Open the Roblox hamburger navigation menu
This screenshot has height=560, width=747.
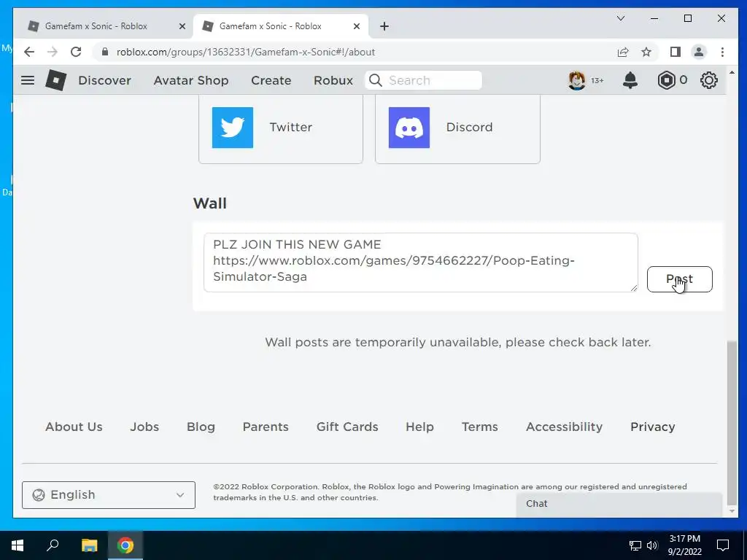(x=28, y=80)
